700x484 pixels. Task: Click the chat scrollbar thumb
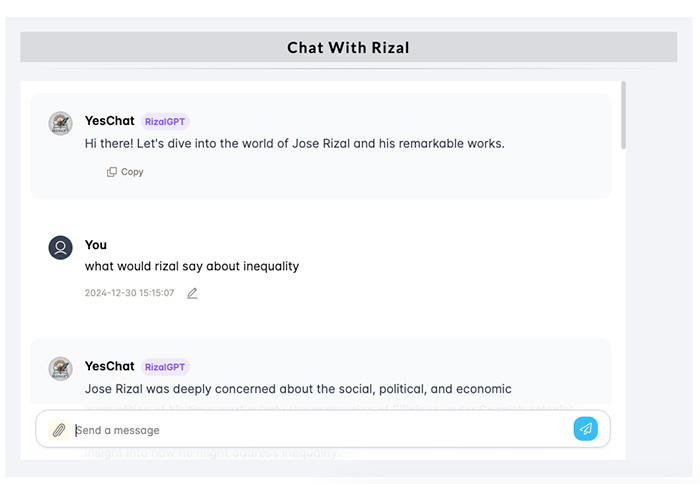[x=623, y=115]
